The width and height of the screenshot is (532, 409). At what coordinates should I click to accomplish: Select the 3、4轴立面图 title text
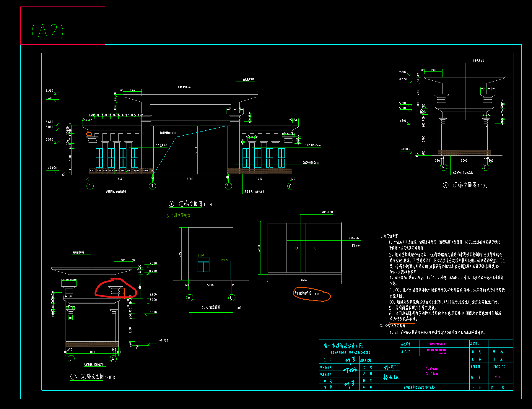[x=211, y=307]
